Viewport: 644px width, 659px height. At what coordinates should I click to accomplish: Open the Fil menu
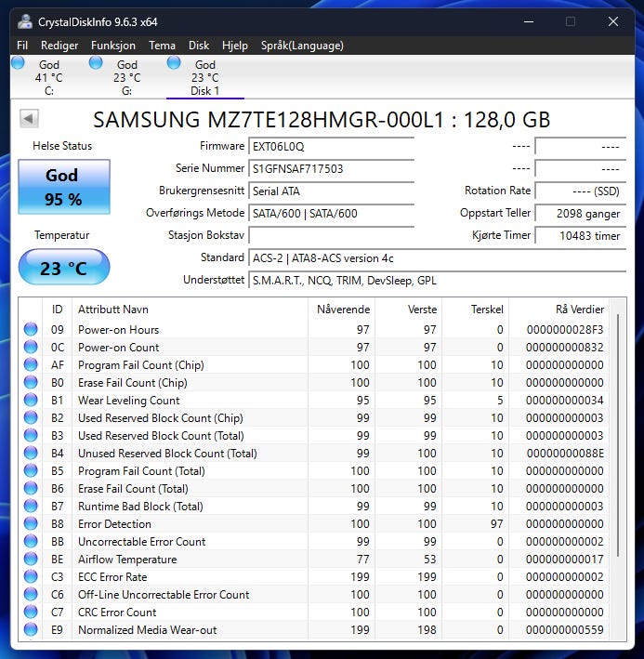pos(22,46)
